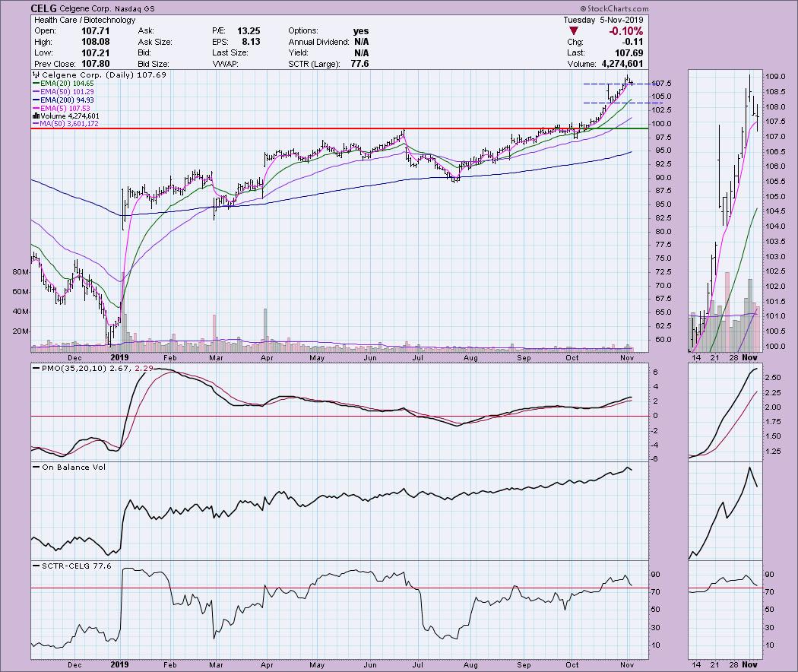The width and height of the screenshot is (798, 672).
Task: Click the 106.5 price label on zoom panel
Action: 775,152
